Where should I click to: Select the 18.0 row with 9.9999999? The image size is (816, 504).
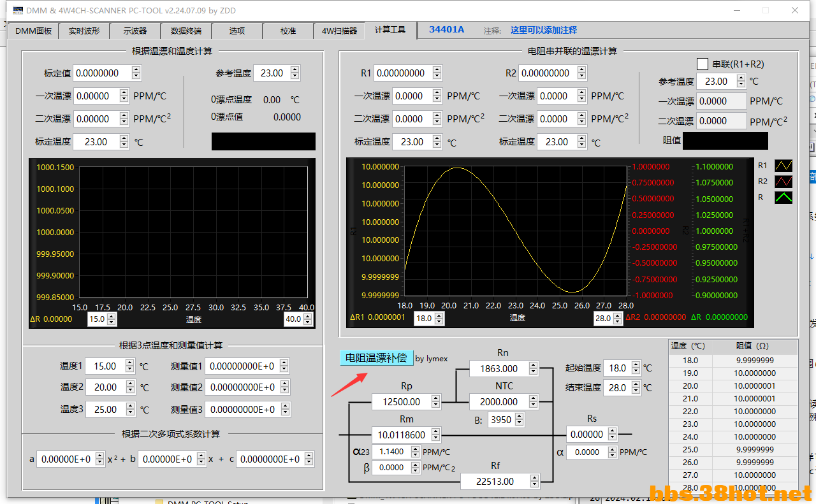(732, 361)
